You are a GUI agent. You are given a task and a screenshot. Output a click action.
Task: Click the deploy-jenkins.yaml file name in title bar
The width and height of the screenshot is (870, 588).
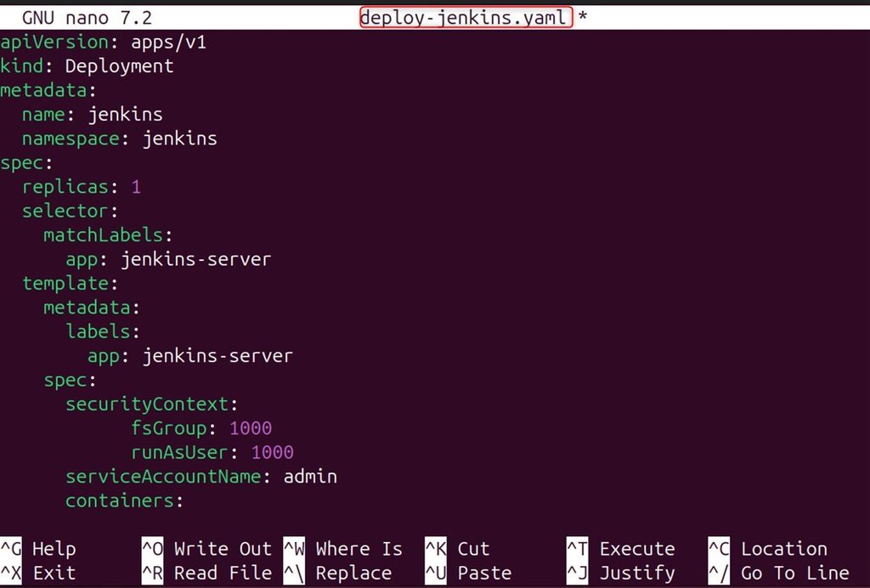pyautogui.click(x=466, y=17)
